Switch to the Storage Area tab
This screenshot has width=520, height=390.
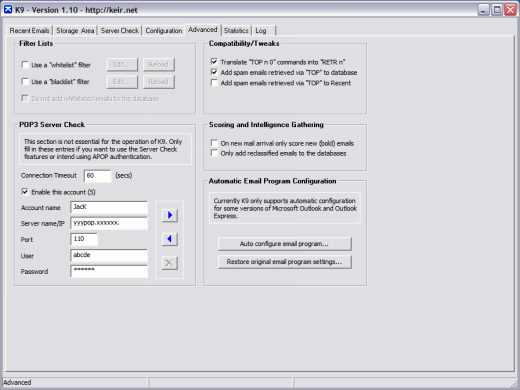pos(75,30)
